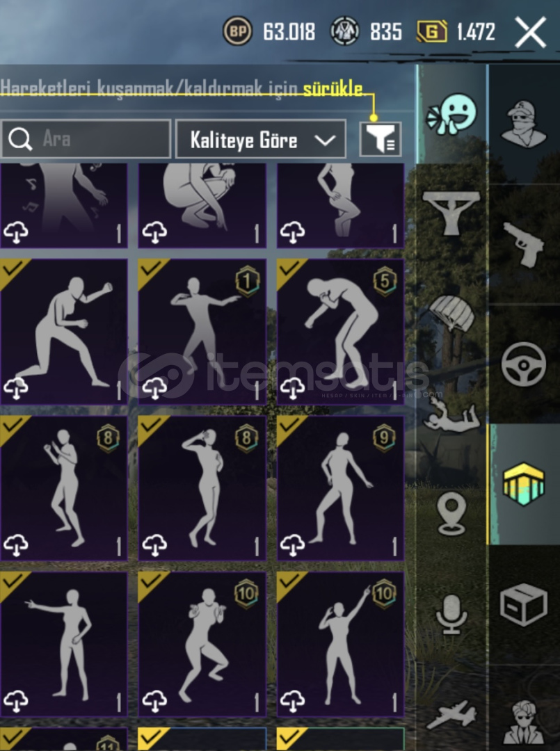The height and width of the screenshot is (751, 560).
Task: Close the inventory with the X button
Action: (530, 32)
